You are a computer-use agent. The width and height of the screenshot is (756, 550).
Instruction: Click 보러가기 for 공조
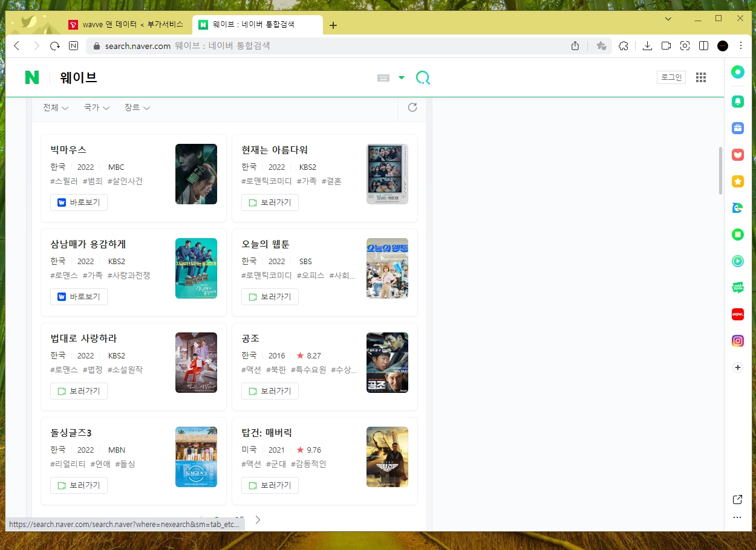(x=270, y=391)
